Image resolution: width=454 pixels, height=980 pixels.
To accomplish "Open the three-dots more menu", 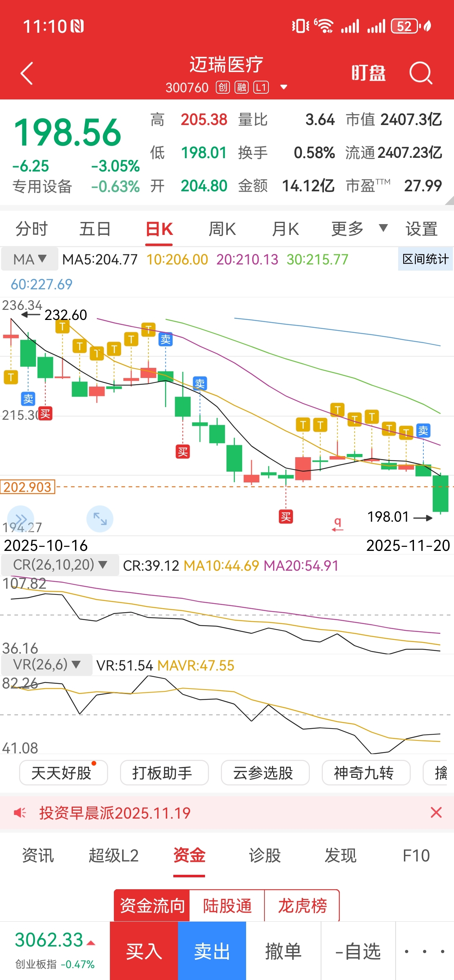I will 425,951.
